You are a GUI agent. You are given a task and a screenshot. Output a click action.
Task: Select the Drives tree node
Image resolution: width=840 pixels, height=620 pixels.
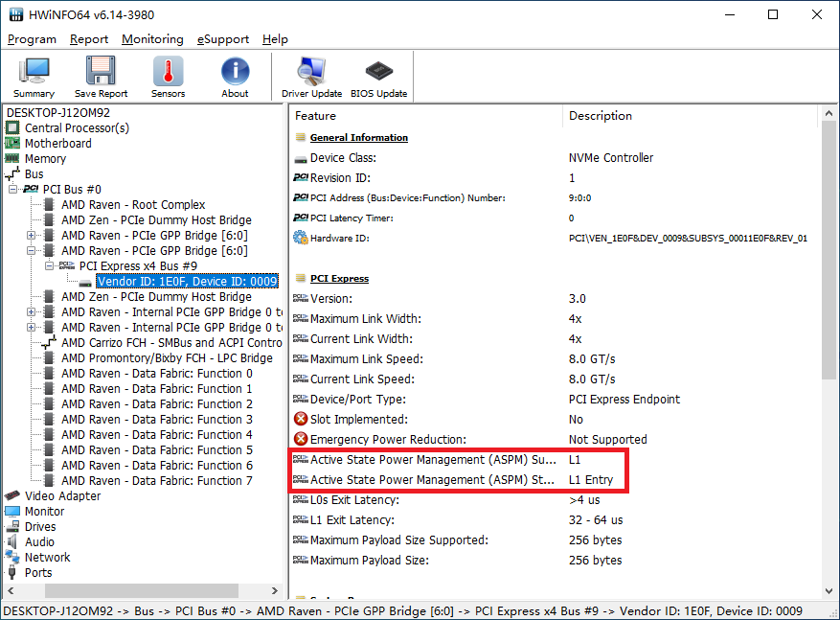tap(40, 527)
